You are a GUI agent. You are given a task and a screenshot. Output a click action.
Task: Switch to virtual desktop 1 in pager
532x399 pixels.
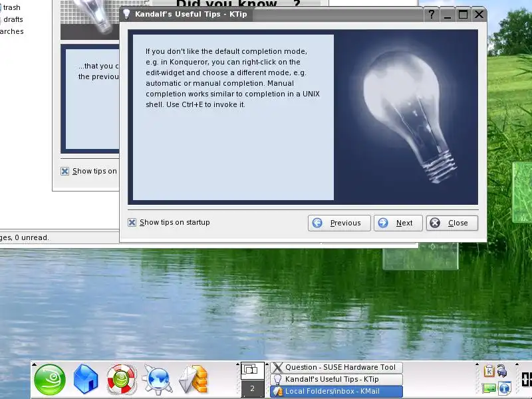pyautogui.click(x=253, y=371)
